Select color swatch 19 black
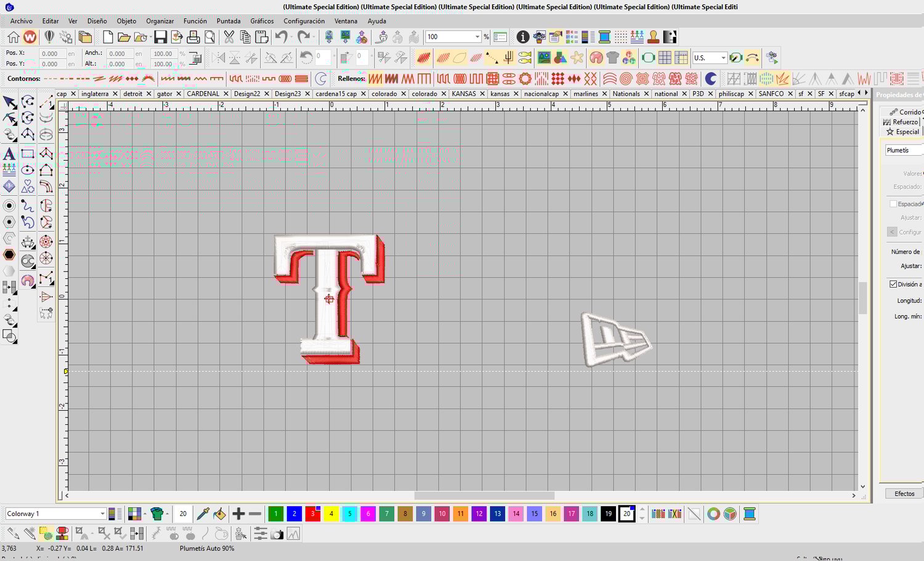Viewport: 924px width, 561px height. (x=608, y=514)
